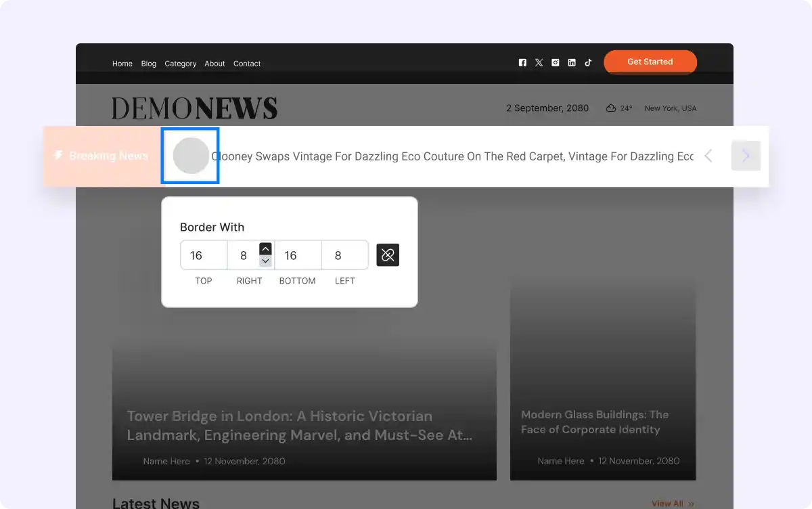The image size is (812, 509).
Task: Open the Category menu item
Action: tap(180, 64)
